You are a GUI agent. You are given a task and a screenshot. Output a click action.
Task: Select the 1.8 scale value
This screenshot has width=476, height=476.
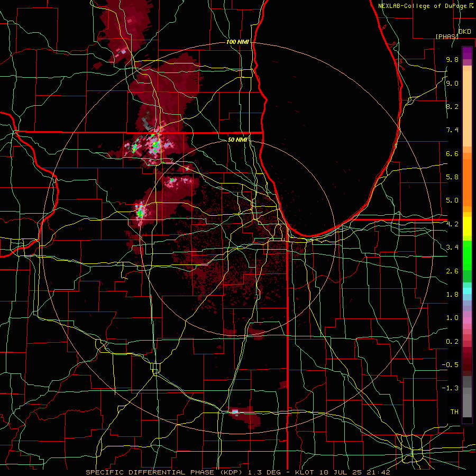452,295
